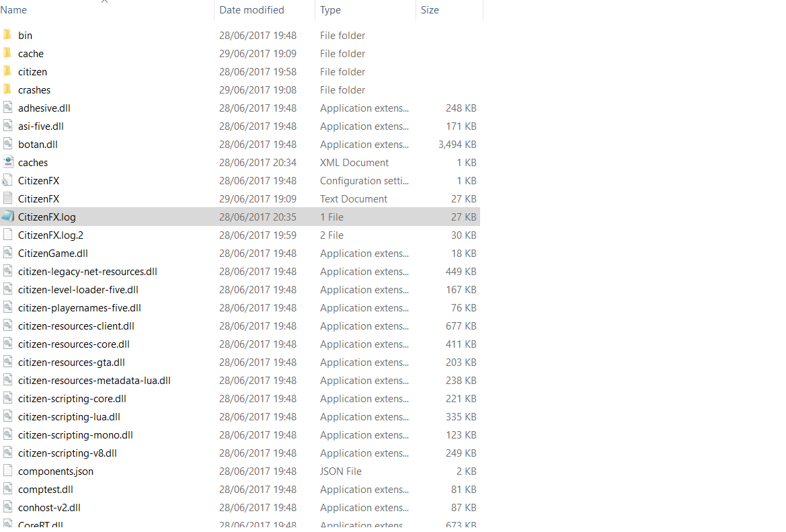Click the caches XML document icon
786x532 pixels.
tap(7, 161)
